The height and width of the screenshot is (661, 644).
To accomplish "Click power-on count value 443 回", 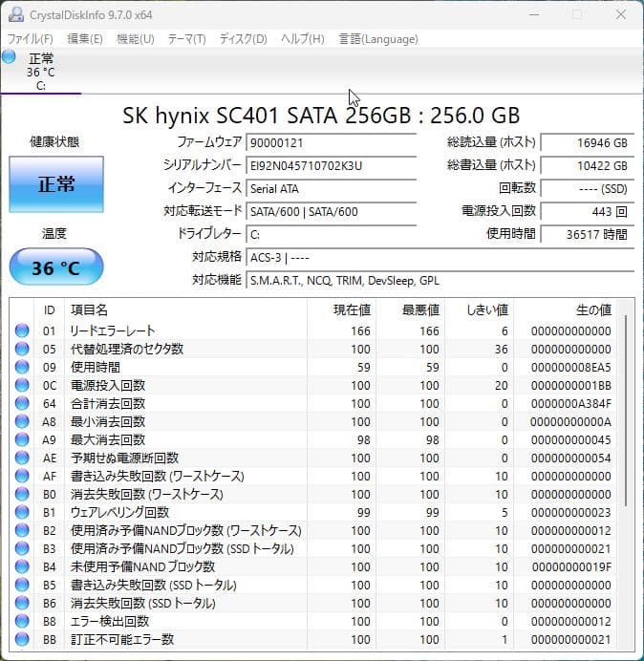I will [x=587, y=211].
